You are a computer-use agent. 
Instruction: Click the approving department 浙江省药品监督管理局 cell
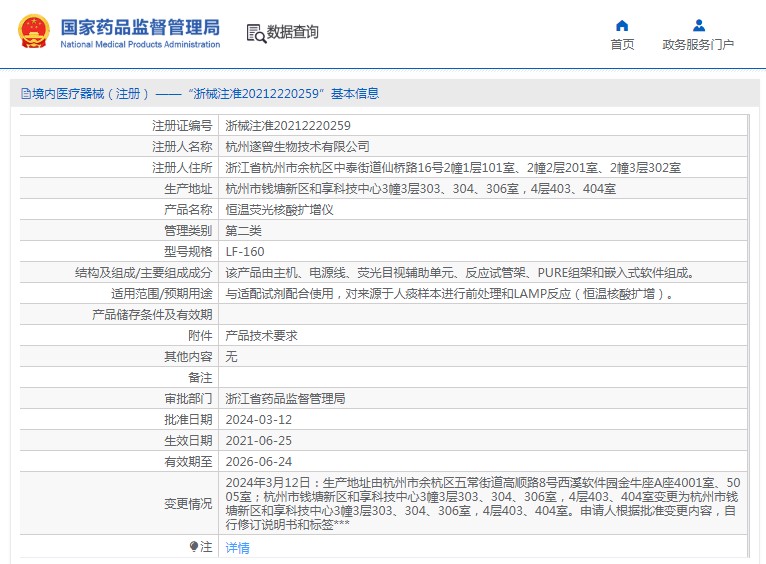click(x=285, y=398)
